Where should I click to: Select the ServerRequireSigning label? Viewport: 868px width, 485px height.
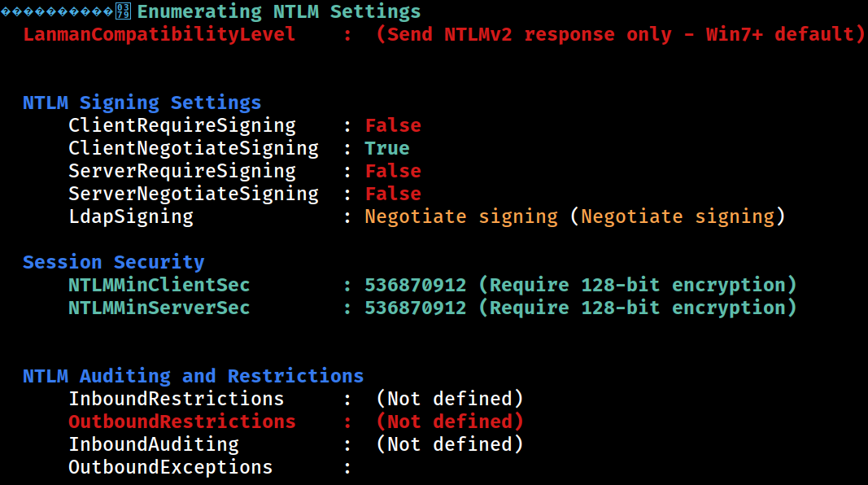click(x=182, y=171)
